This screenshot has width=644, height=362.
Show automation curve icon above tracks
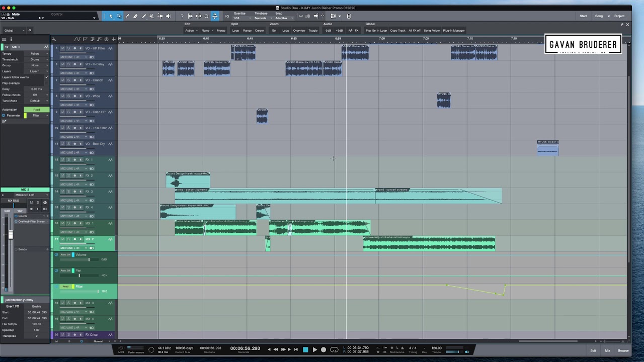pyautogui.click(x=77, y=39)
